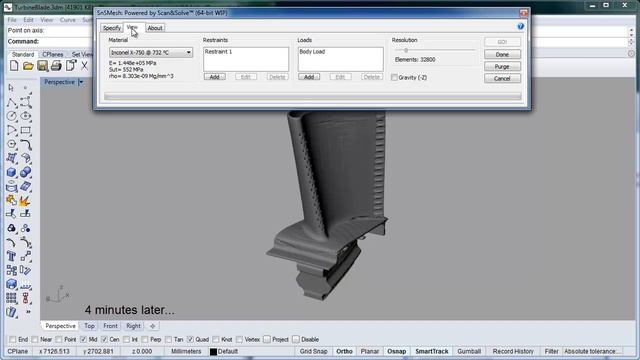Screen dimensions: 640x360
Task: Open the Inconel X-750 material dropdown
Action: pyautogui.click(x=151, y=52)
